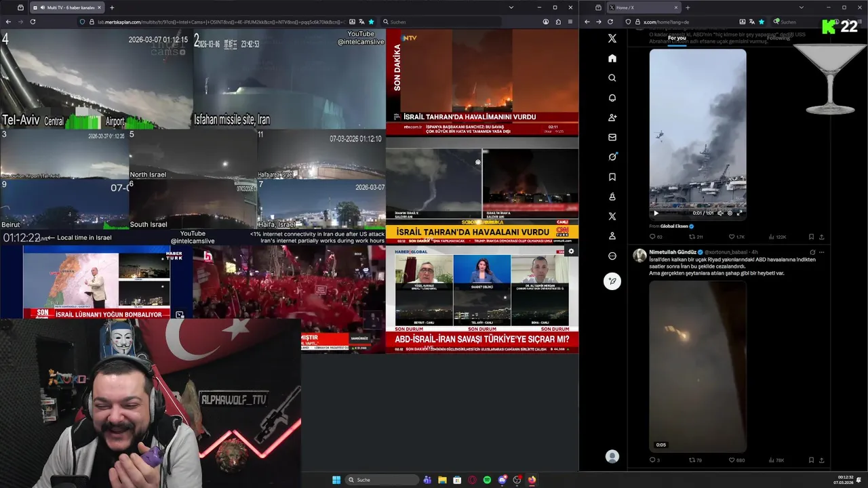
Task: Toggle bookmark star in X address bar
Action: (x=762, y=22)
